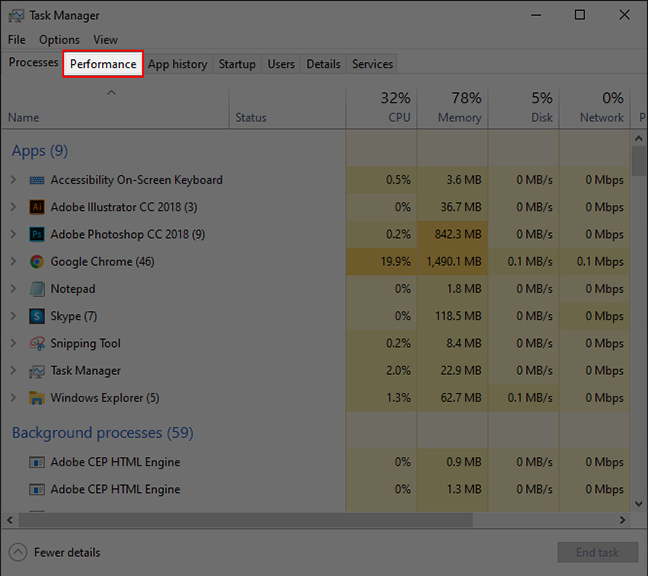
Task: Minimize the Task Manager window
Action: click(536, 15)
